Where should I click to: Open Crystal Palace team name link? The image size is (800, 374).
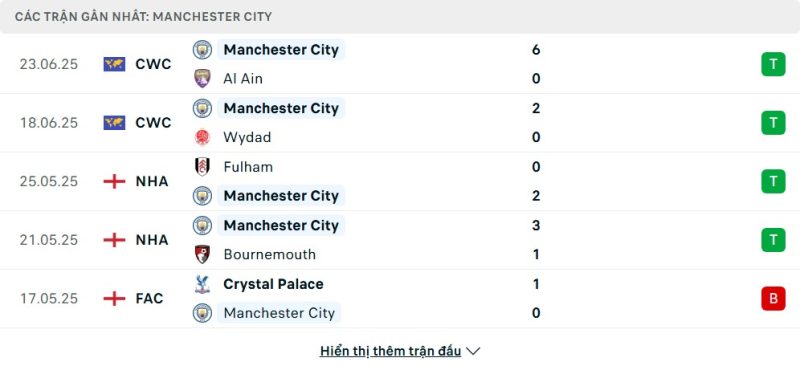click(273, 284)
